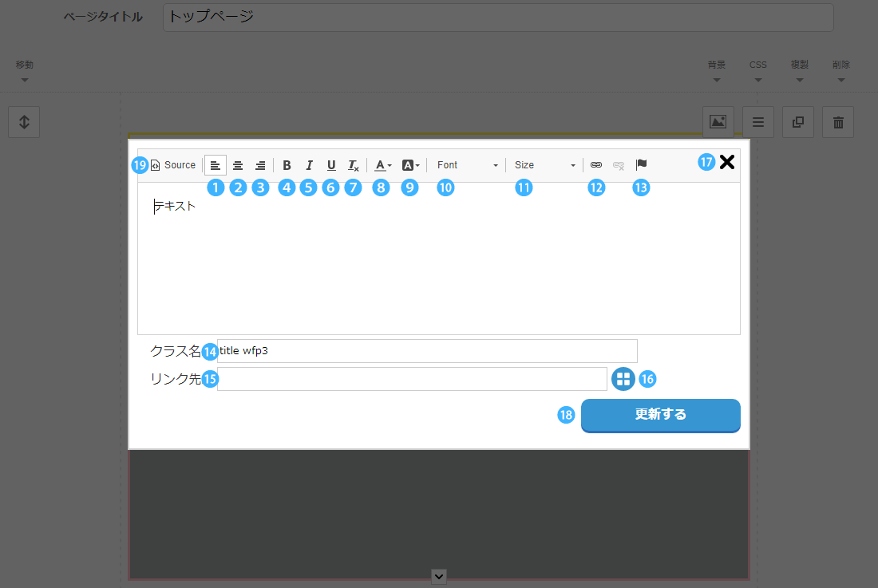Expand the Font dropdown
878x588 pixels.
click(x=467, y=165)
